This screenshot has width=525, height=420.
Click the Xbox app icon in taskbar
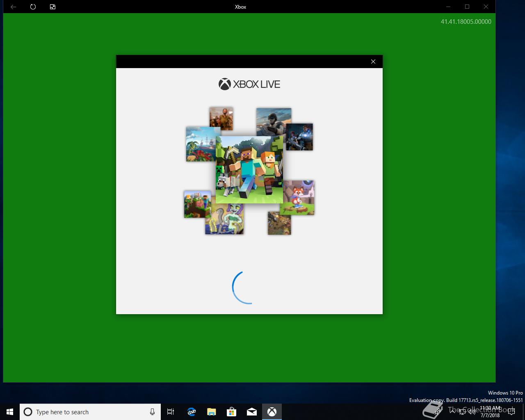[x=272, y=412]
